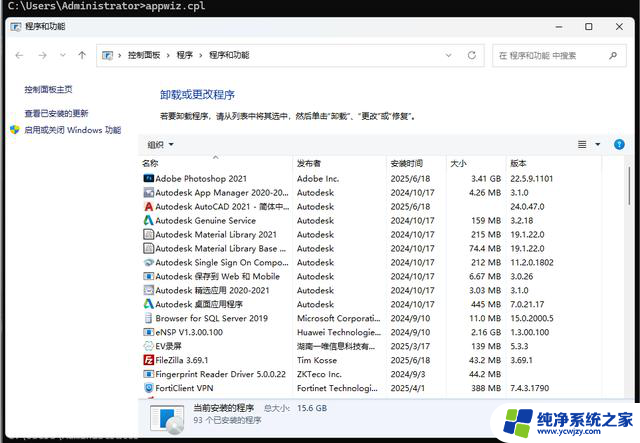The width and height of the screenshot is (640, 443).
Task: Open recent locations dropdown chevron
Action: tap(62, 55)
